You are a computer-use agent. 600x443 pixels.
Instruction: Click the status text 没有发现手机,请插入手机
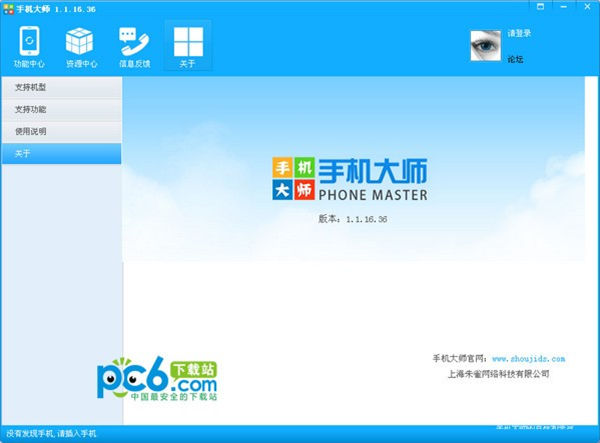[x=51, y=434]
